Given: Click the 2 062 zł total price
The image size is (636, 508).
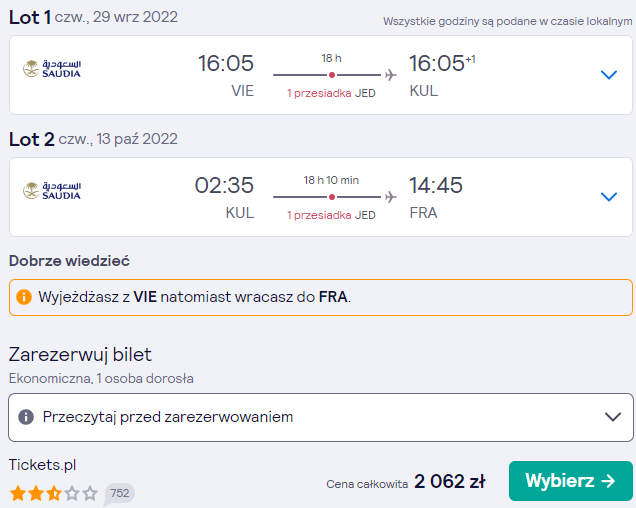Looking at the screenshot, I should 449,482.
